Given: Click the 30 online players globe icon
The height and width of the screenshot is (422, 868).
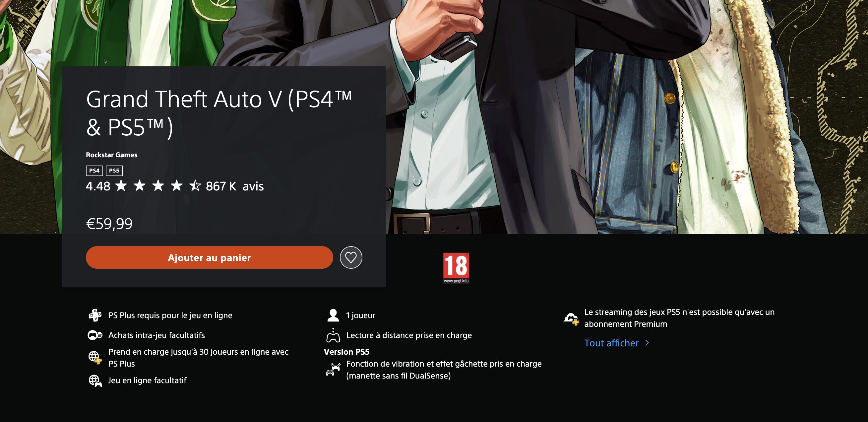Looking at the screenshot, I should [95, 357].
